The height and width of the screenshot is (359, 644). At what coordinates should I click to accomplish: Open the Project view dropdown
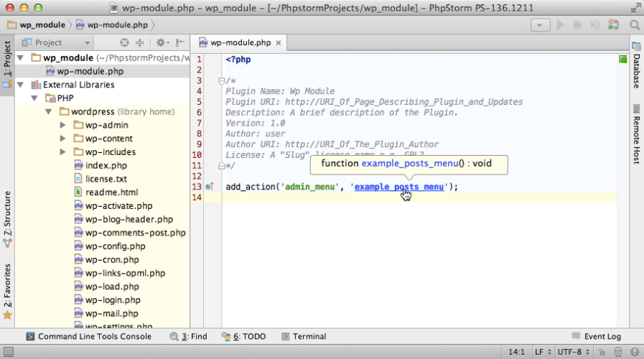click(56, 42)
